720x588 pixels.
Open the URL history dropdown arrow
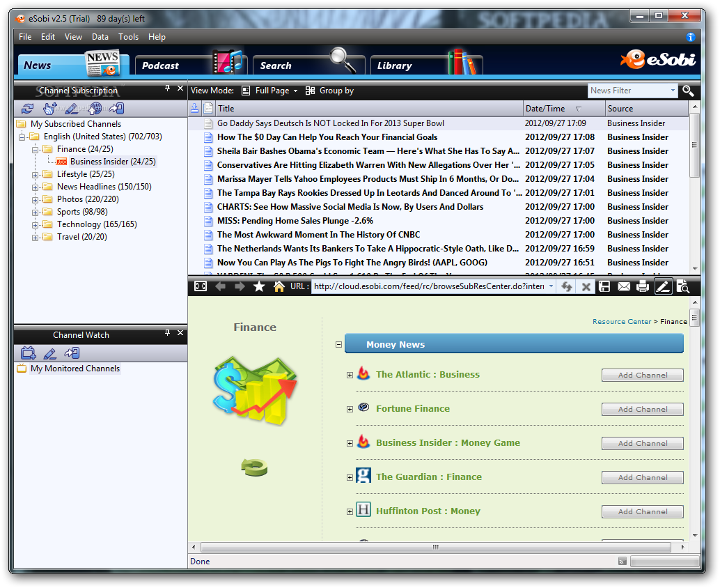(551, 286)
